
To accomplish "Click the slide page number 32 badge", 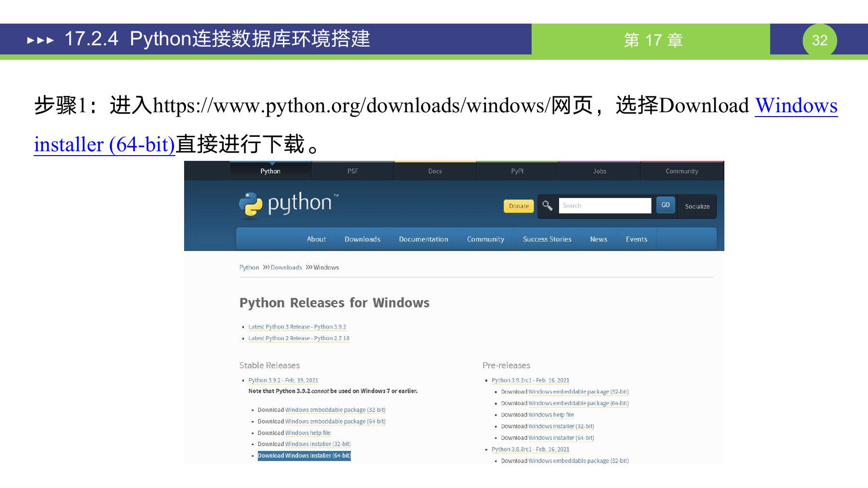I will click(819, 40).
